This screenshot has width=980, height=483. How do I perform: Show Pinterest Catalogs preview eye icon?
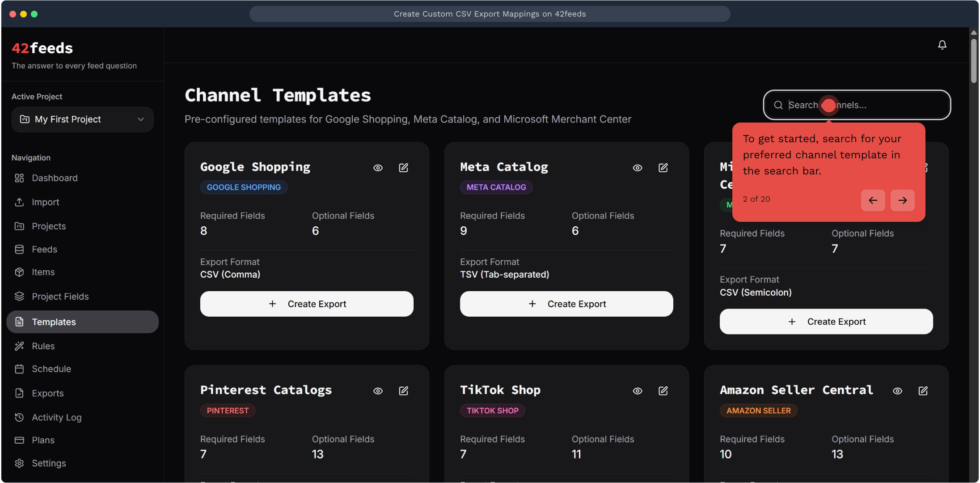[378, 391]
